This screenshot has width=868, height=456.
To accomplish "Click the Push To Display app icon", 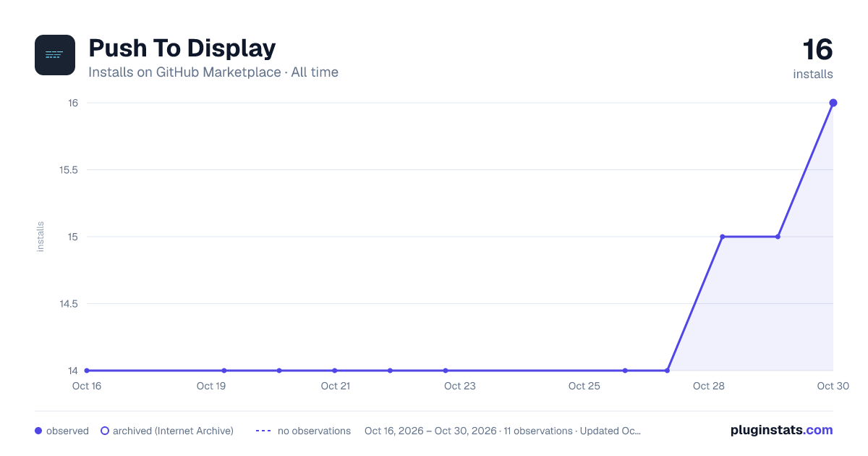I will tap(55, 55).
